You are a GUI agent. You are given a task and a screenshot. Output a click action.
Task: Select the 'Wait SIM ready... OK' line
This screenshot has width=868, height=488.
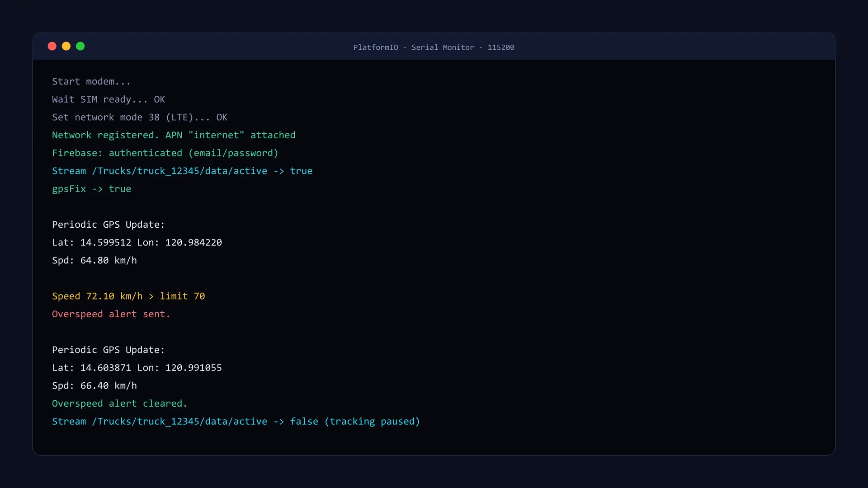(108, 99)
